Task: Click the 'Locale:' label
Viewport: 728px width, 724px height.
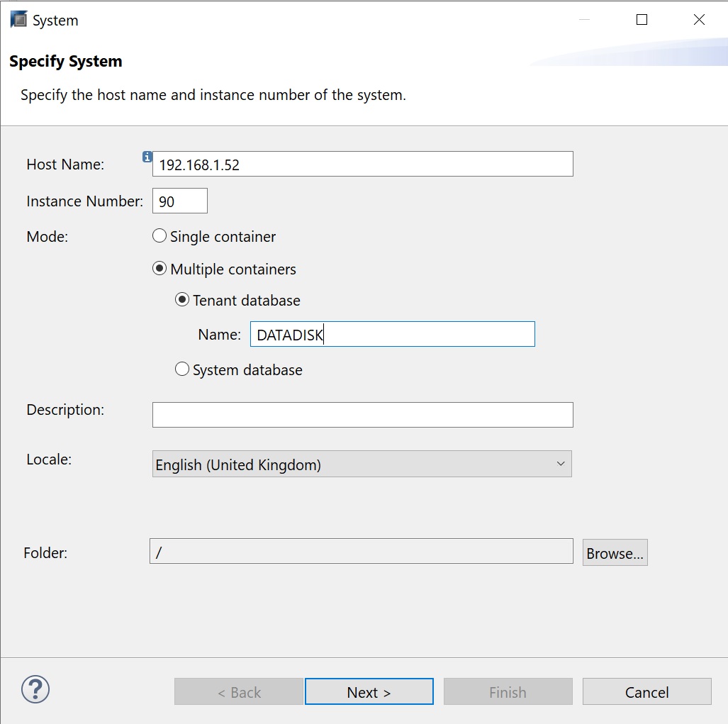Action: pos(49,460)
